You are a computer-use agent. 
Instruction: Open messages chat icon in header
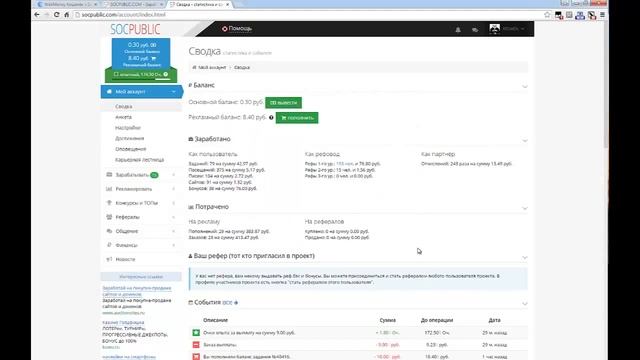pyautogui.click(x=475, y=29)
